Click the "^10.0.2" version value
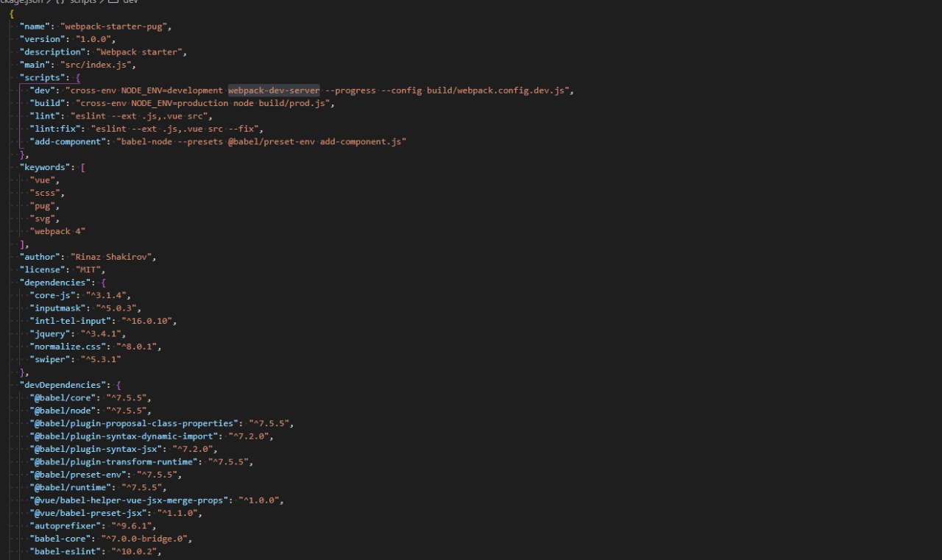Screen dimensions: 942x560 [x=134, y=551]
